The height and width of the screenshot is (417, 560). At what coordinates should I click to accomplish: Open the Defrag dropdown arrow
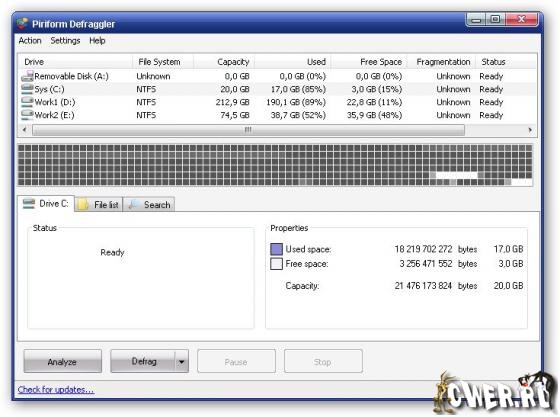[x=182, y=362]
